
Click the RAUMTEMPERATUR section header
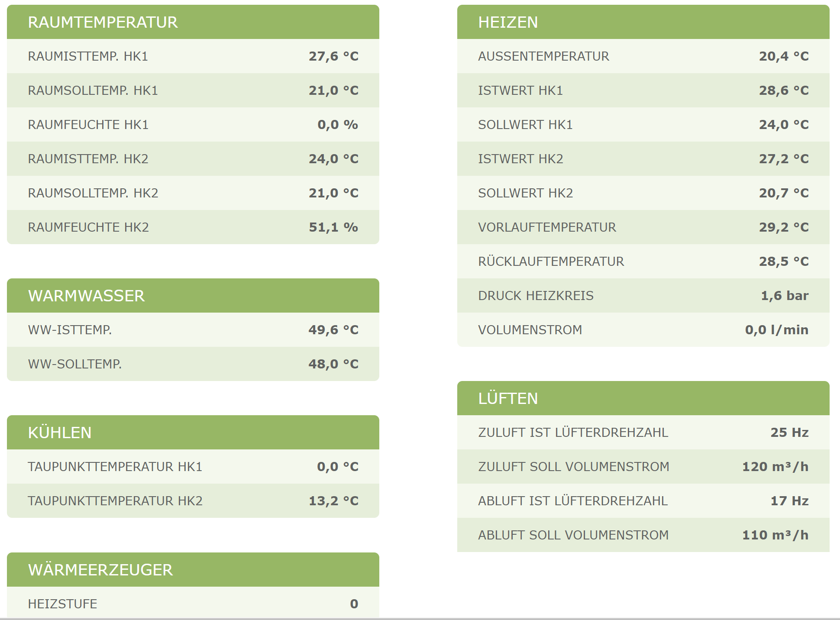point(193,22)
